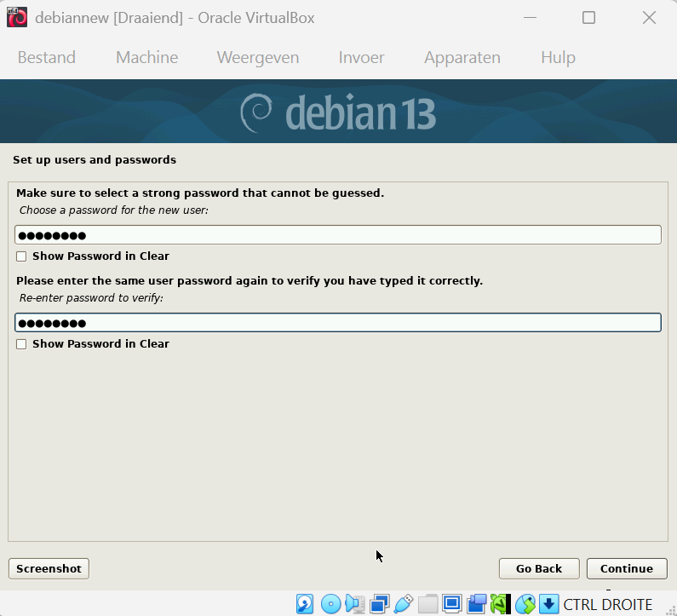
Task: Click the shared folders status icon
Action: pos(427,603)
